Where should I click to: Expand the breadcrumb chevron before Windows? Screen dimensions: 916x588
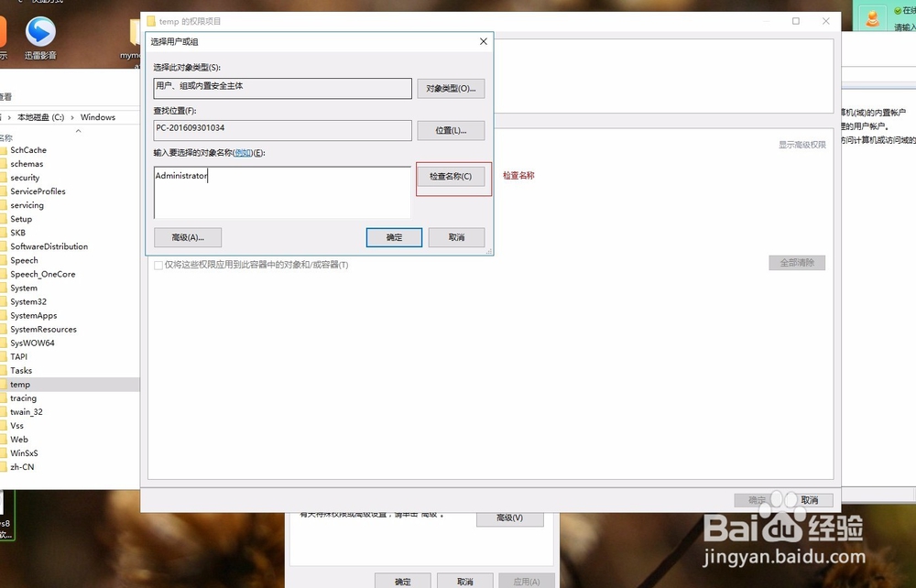pos(72,117)
